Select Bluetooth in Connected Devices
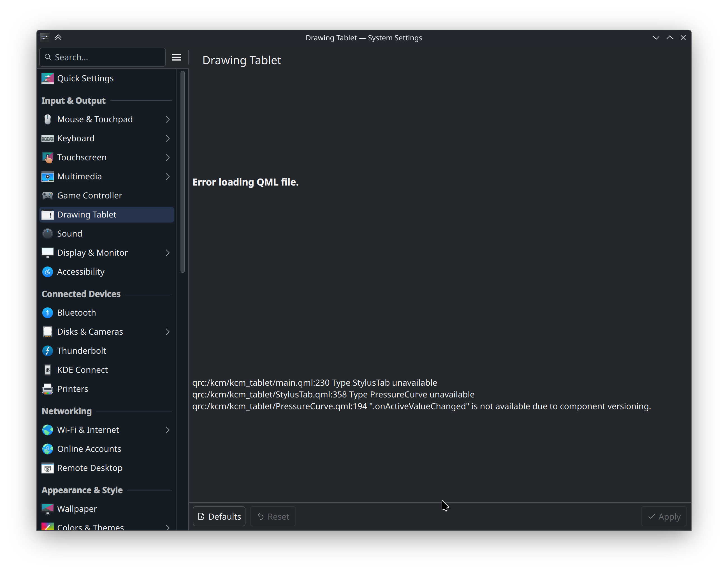The height and width of the screenshot is (574, 728). (106, 313)
